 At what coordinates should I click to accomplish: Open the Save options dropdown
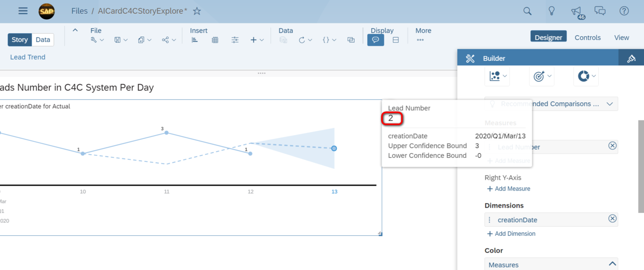(121, 40)
